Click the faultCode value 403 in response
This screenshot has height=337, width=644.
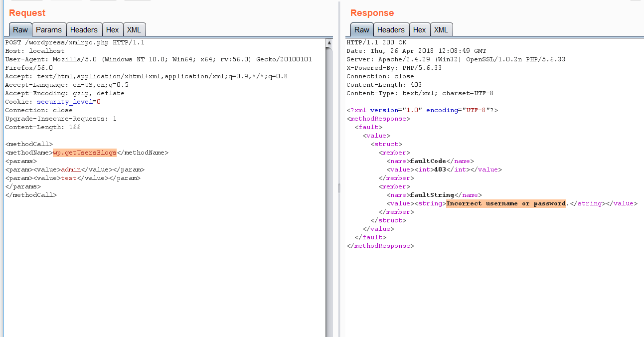[440, 169]
